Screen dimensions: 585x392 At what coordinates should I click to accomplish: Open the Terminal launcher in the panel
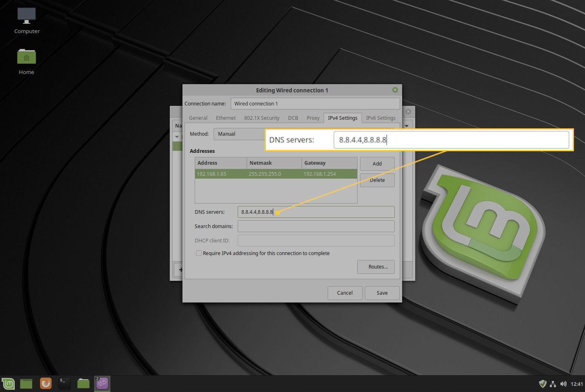65,383
